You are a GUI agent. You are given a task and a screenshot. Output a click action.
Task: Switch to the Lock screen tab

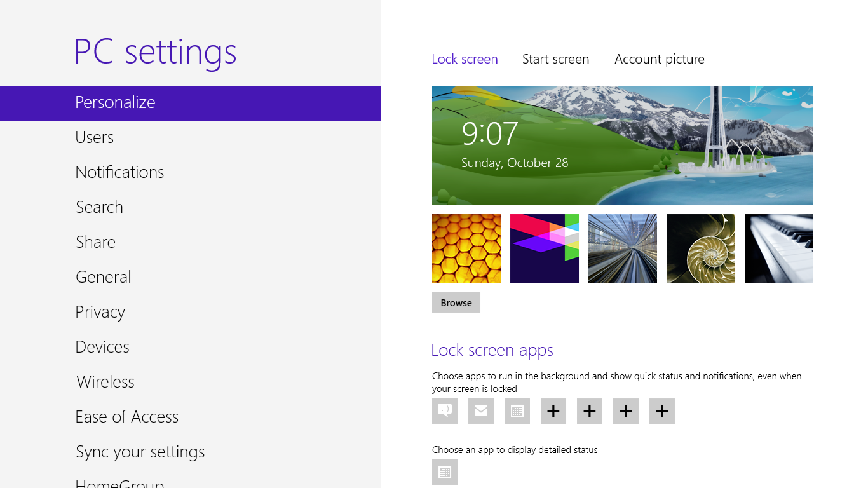(465, 59)
